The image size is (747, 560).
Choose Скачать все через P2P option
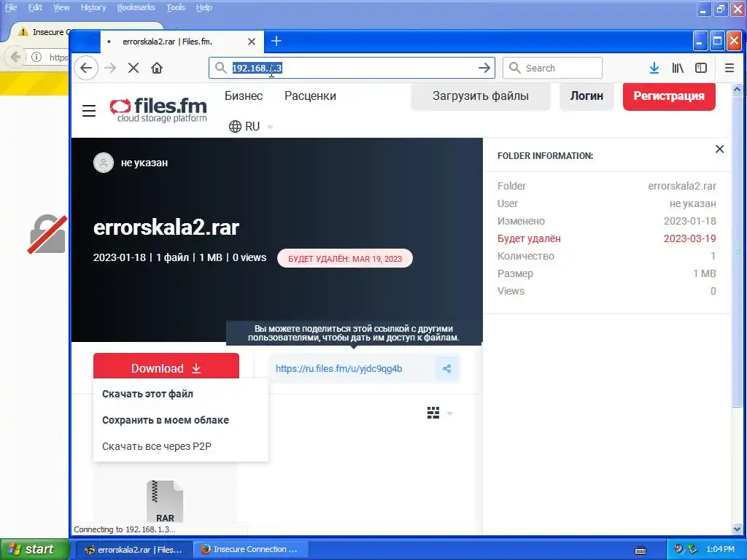pos(157,446)
